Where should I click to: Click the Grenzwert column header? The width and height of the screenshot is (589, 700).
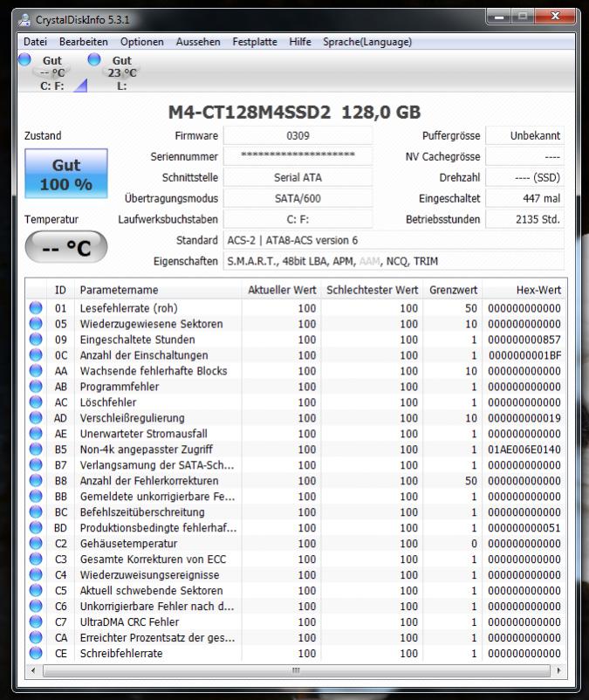tap(453, 290)
